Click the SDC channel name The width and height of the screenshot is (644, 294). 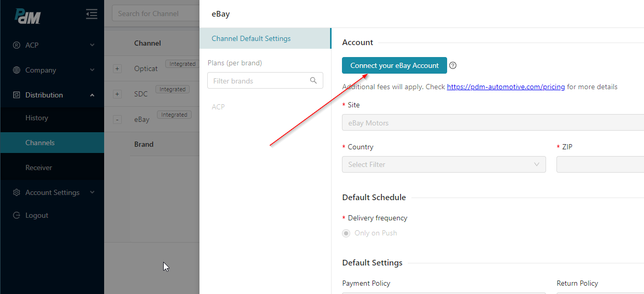pyautogui.click(x=141, y=94)
